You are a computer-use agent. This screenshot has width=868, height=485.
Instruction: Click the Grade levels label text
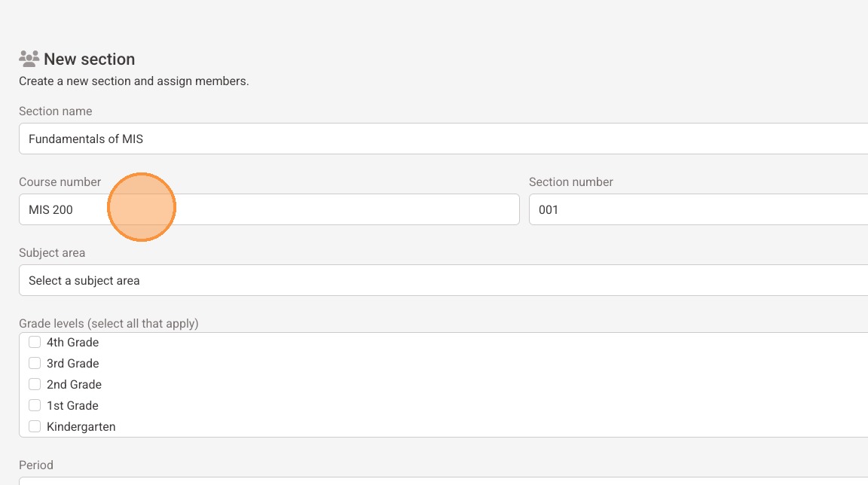[x=108, y=324]
